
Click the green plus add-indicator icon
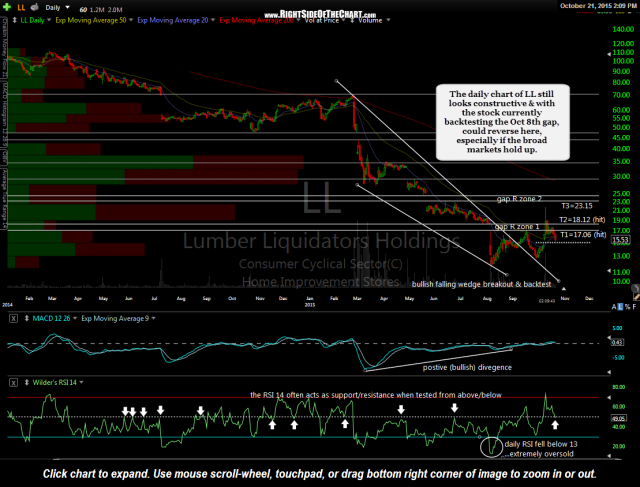(x=6, y=7)
